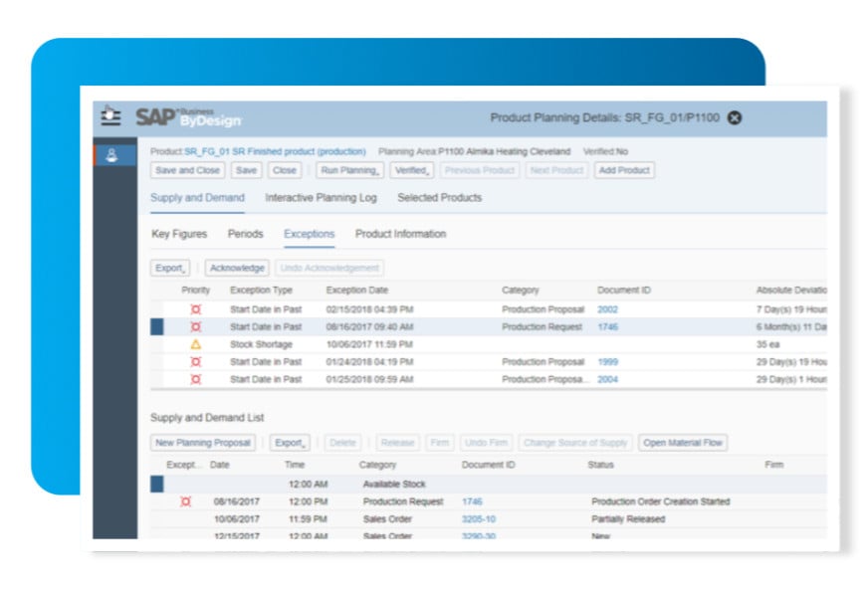868x597 pixels.
Task: Sort by Exception Type column header
Action: [261, 290]
